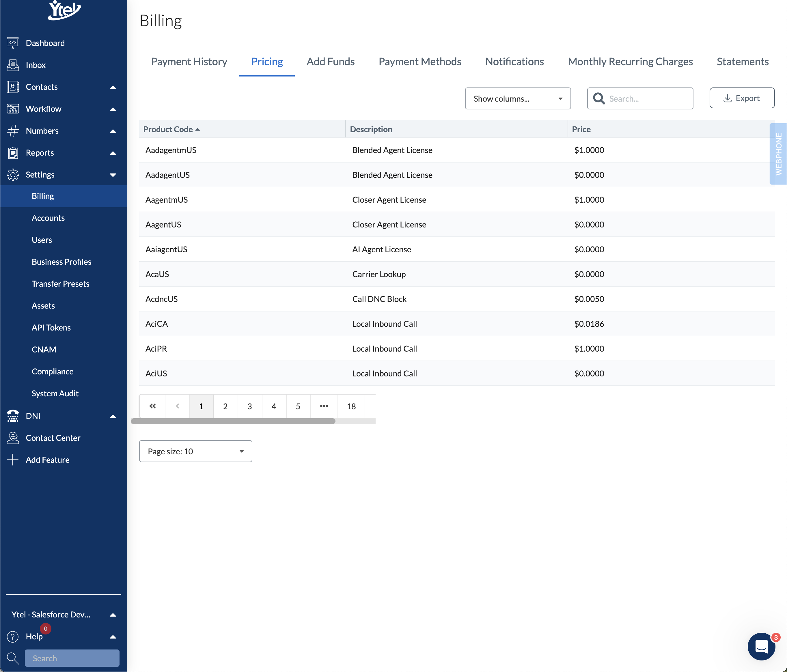Click the Ytel logo

tap(64, 10)
